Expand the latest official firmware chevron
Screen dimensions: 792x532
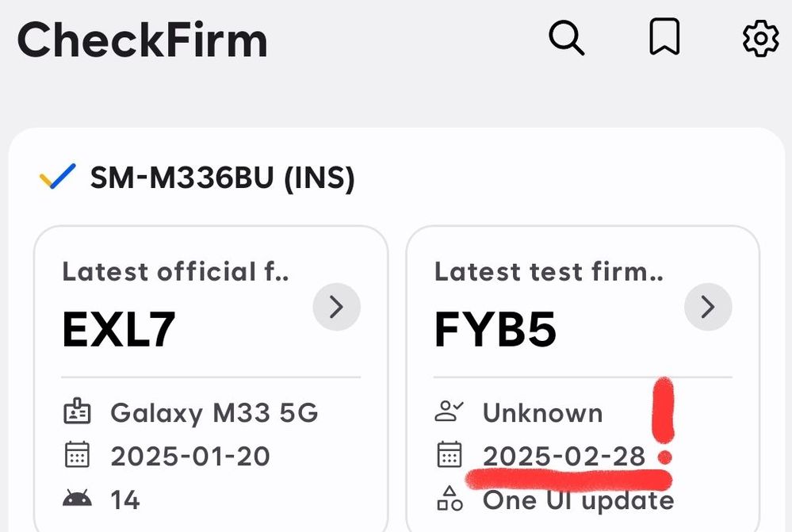pyautogui.click(x=336, y=307)
